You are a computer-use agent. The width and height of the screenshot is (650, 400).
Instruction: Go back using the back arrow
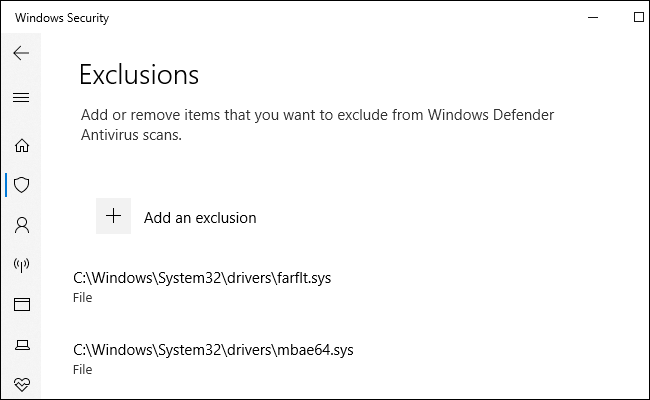(x=21, y=53)
